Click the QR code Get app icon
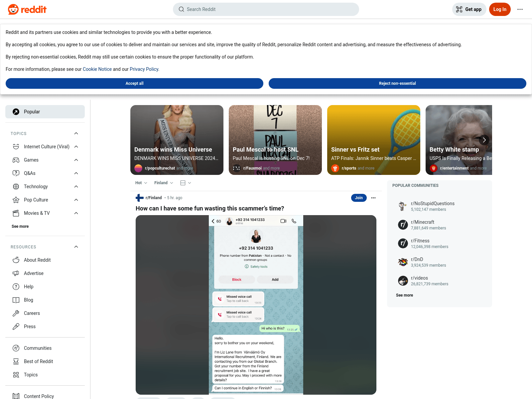Viewport: 532px width, 399px height. click(x=459, y=9)
